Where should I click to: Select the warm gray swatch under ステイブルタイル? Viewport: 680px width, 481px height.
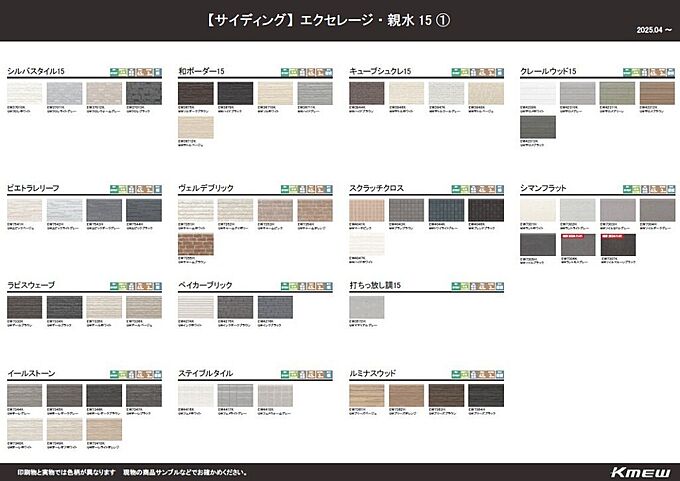[275, 396]
